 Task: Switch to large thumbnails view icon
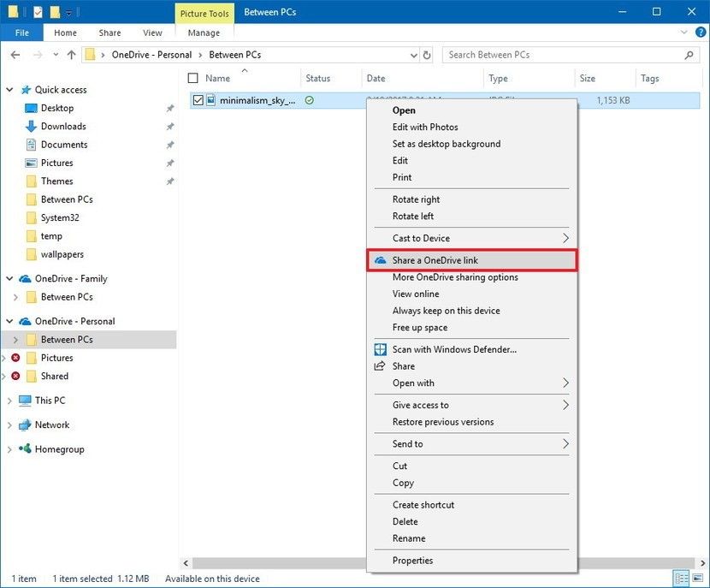tap(697, 579)
